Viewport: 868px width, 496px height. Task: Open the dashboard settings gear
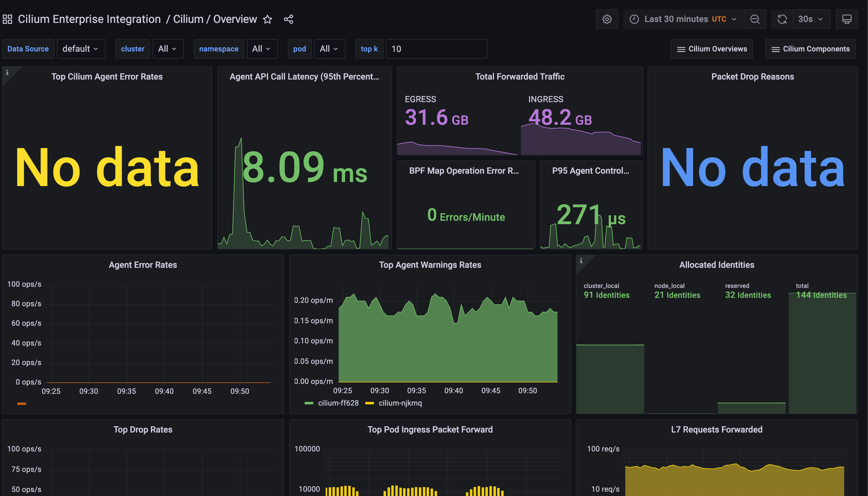(x=607, y=19)
